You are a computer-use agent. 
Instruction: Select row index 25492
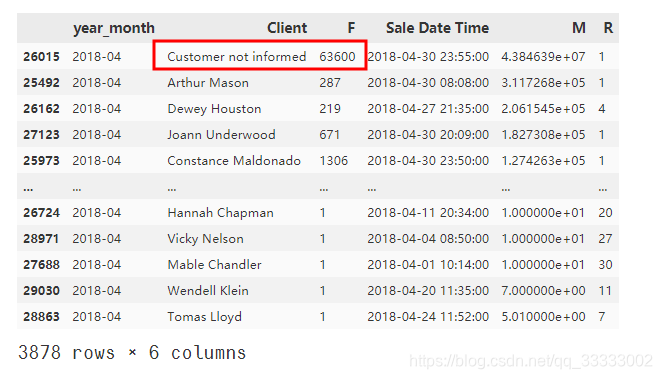pos(41,82)
